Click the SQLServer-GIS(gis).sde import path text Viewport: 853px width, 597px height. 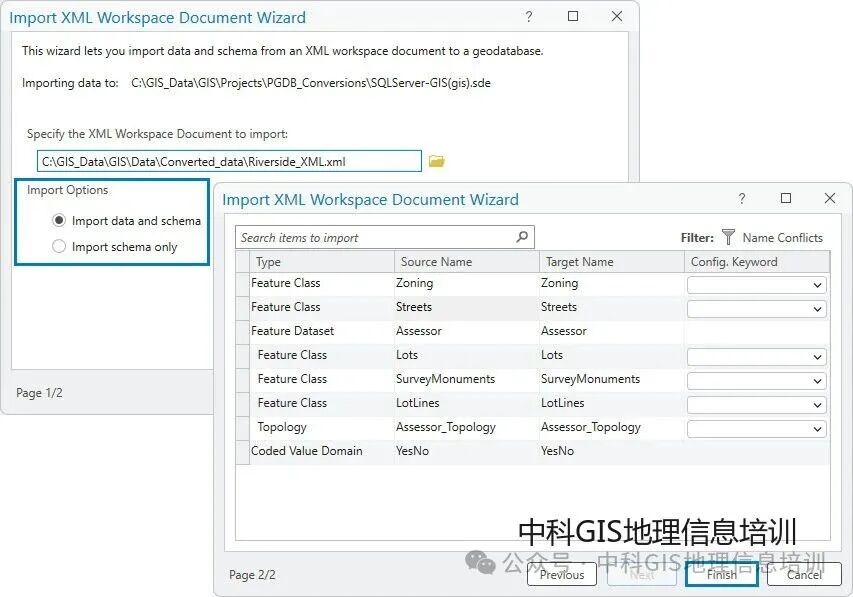tap(311, 83)
